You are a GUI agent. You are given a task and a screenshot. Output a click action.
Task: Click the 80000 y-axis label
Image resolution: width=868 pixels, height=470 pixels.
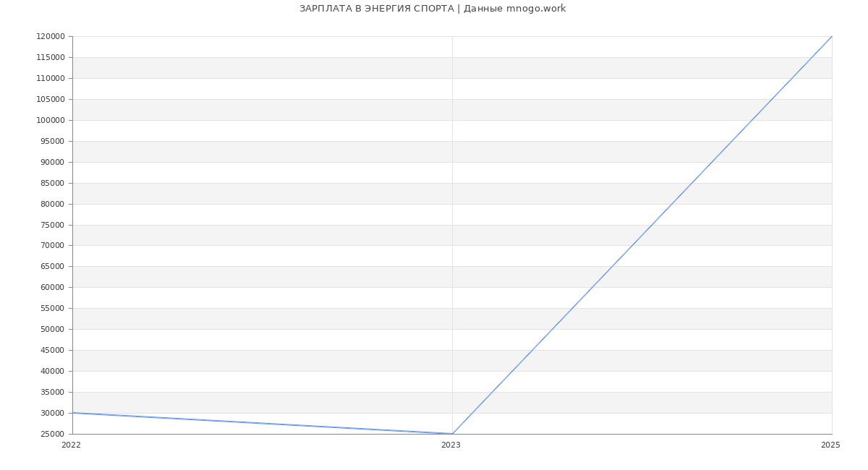click(x=53, y=205)
